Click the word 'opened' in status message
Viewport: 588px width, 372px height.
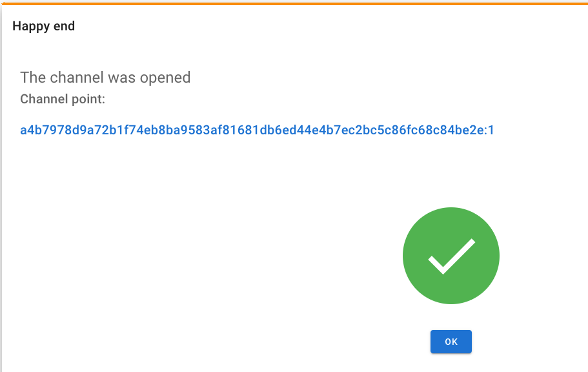[165, 78]
